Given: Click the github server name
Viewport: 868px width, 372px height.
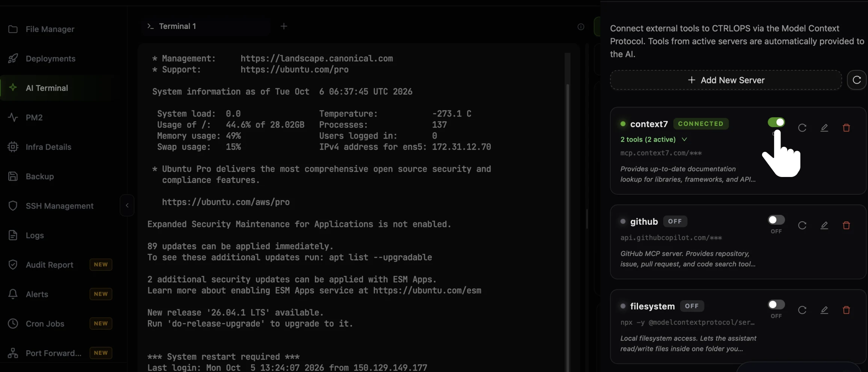Looking at the screenshot, I should [x=644, y=222].
